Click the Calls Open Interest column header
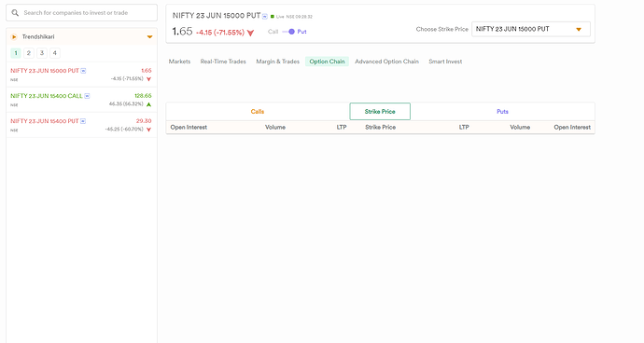The image size is (644, 343). [x=189, y=127]
